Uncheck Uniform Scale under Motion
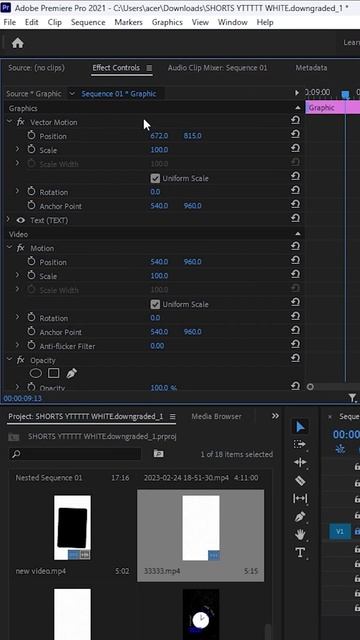Screen dimensions: 360x640 [155, 304]
